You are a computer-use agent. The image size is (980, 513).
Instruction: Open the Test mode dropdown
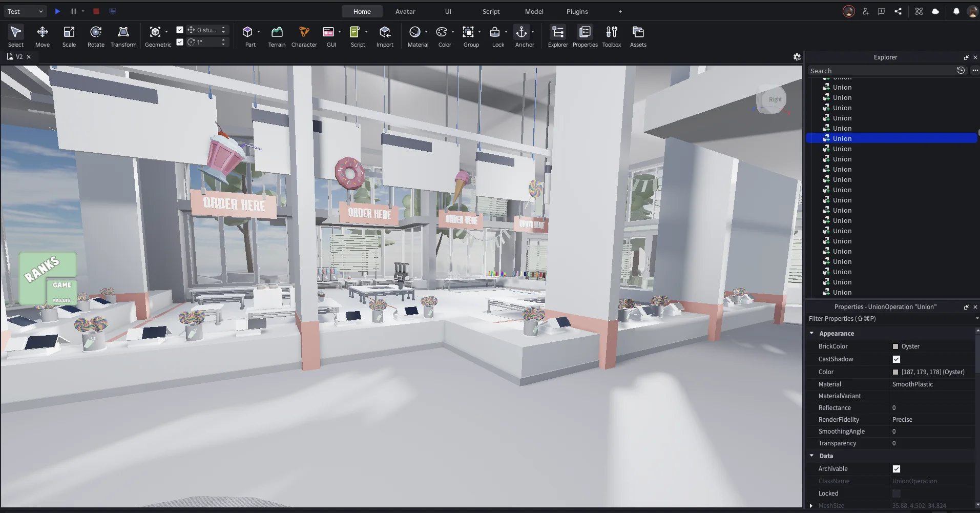(x=25, y=11)
